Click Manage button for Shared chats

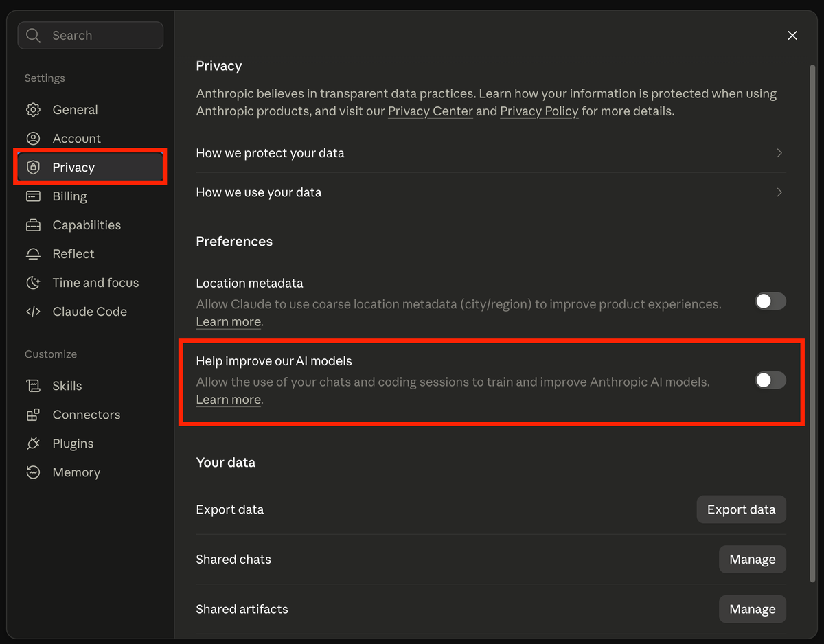(x=753, y=560)
